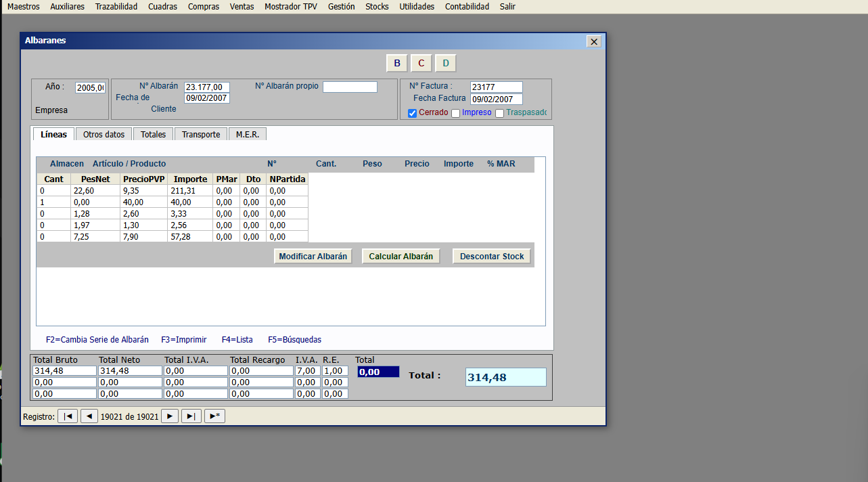Image resolution: width=868 pixels, height=482 pixels.
Task: Click the first Total Bruto field
Action: pyautogui.click(x=65, y=371)
